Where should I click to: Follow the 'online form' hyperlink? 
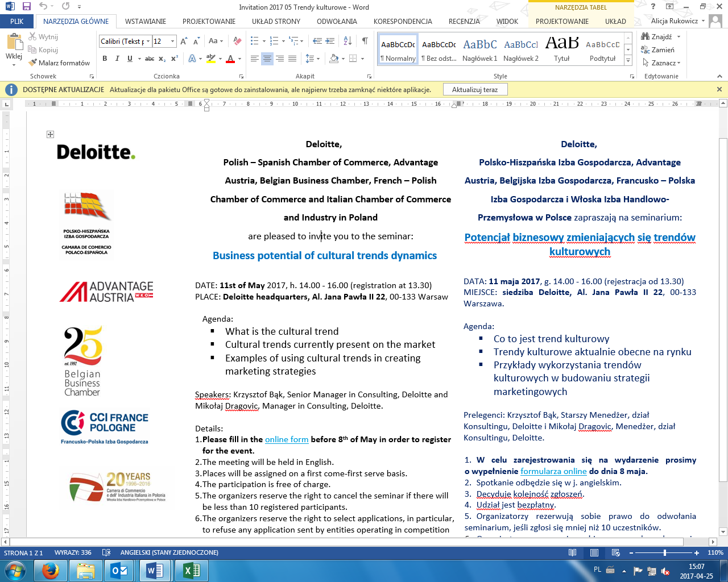pyautogui.click(x=287, y=439)
